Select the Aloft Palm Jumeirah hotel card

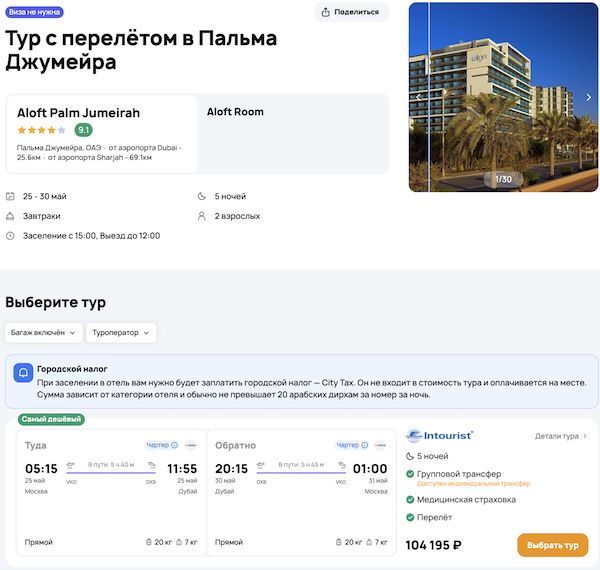(x=101, y=134)
